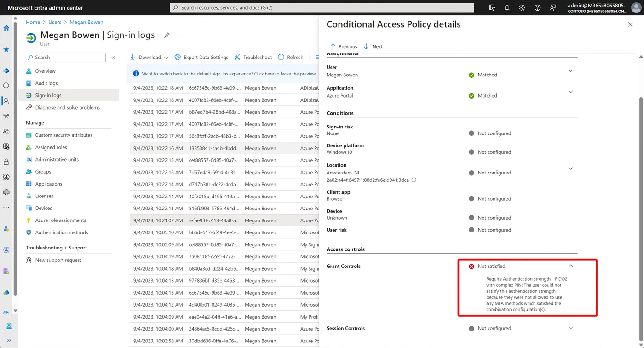
Task: Select the 10:21:07 AM fefae9f0 sign-in row
Action: 224,220
